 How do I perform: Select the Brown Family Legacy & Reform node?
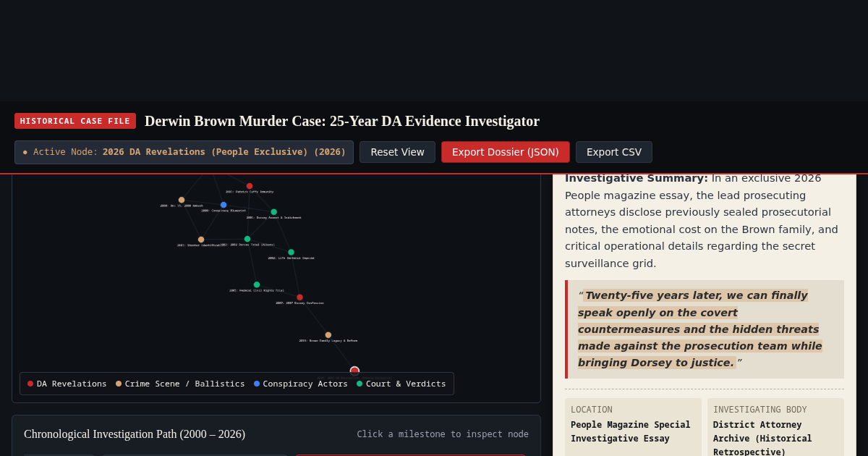[328, 335]
